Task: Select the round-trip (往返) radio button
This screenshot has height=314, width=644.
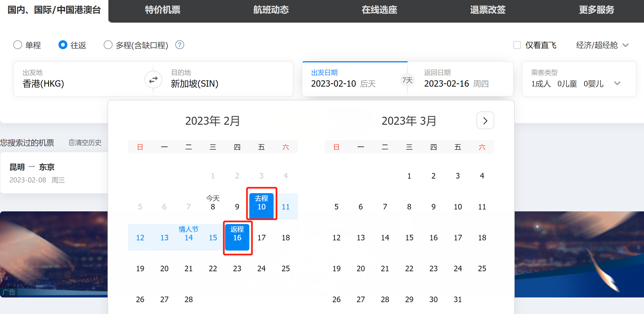Action: click(x=63, y=45)
